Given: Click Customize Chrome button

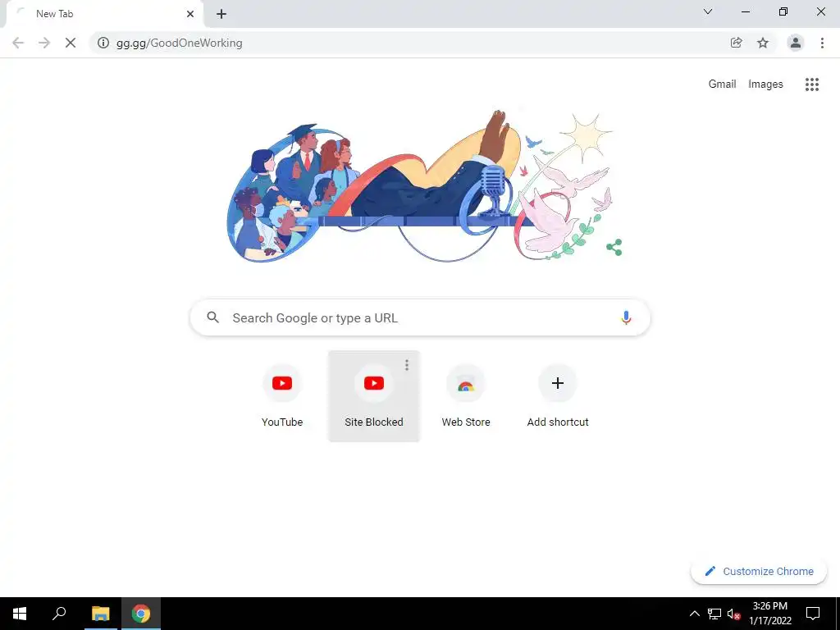Looking at the screenshot, I should pyautogui.click(x=759, y=571).
